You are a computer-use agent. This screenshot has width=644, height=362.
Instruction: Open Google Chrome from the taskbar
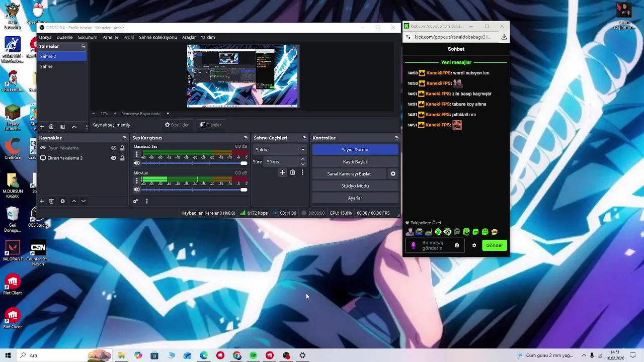tap(237, 355)
